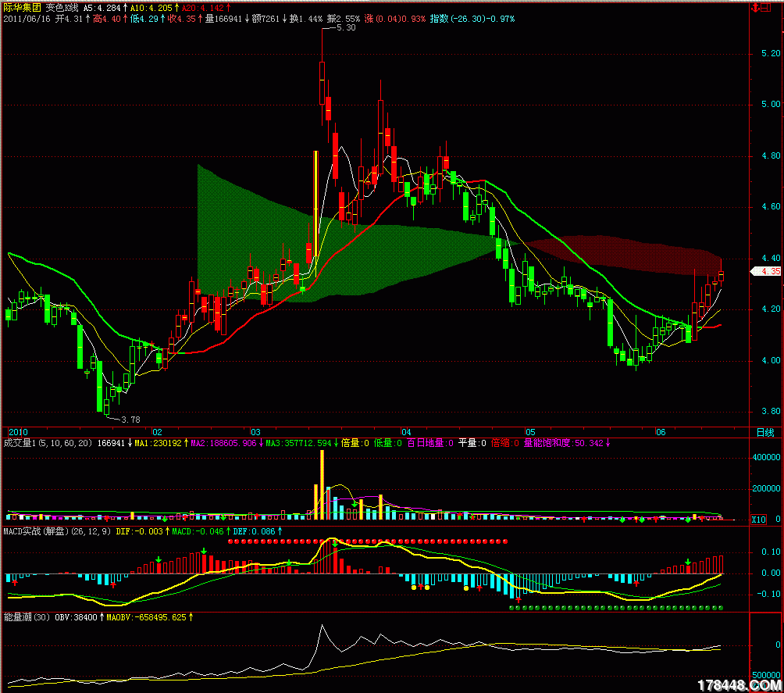Click the red anchor icon at top right
The height and width of the screenshot is (693, 784).
click(757, 7)
